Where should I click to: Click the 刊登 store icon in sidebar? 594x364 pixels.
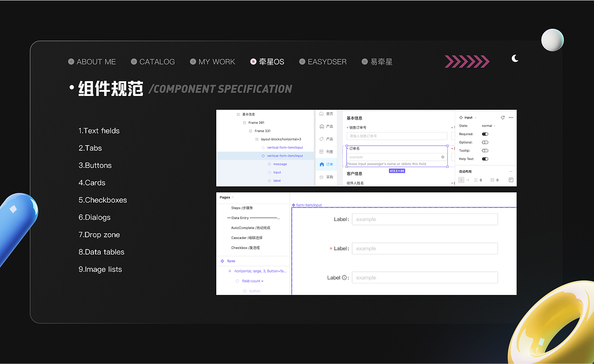click(x=322, y=151)
